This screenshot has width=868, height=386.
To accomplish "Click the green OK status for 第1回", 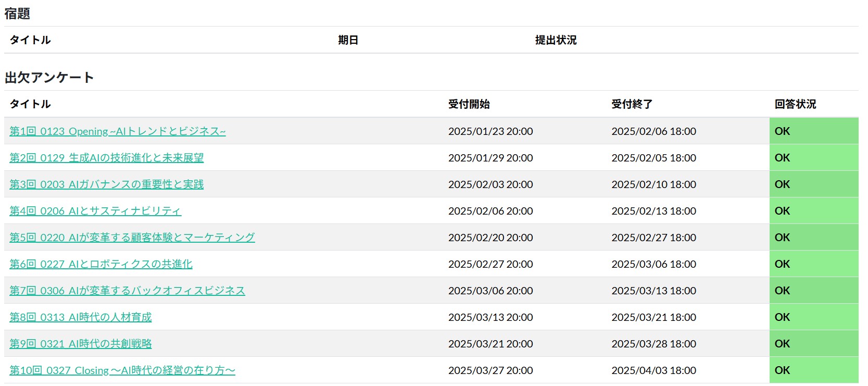I will [x=782, y=131].
